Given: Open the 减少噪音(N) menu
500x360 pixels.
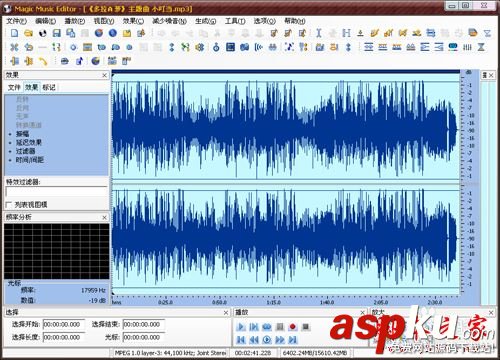Looking at the screenshot, I should pos(169,21).
